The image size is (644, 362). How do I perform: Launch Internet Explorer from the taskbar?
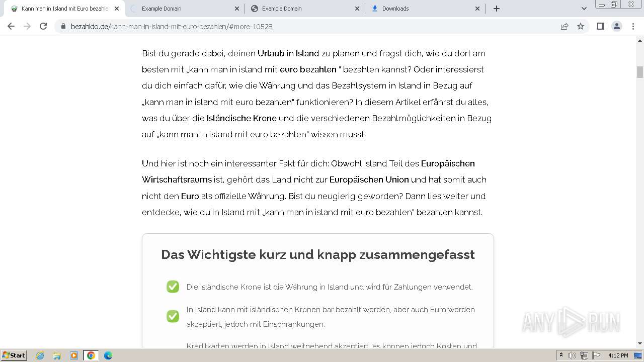coord(40,355)
